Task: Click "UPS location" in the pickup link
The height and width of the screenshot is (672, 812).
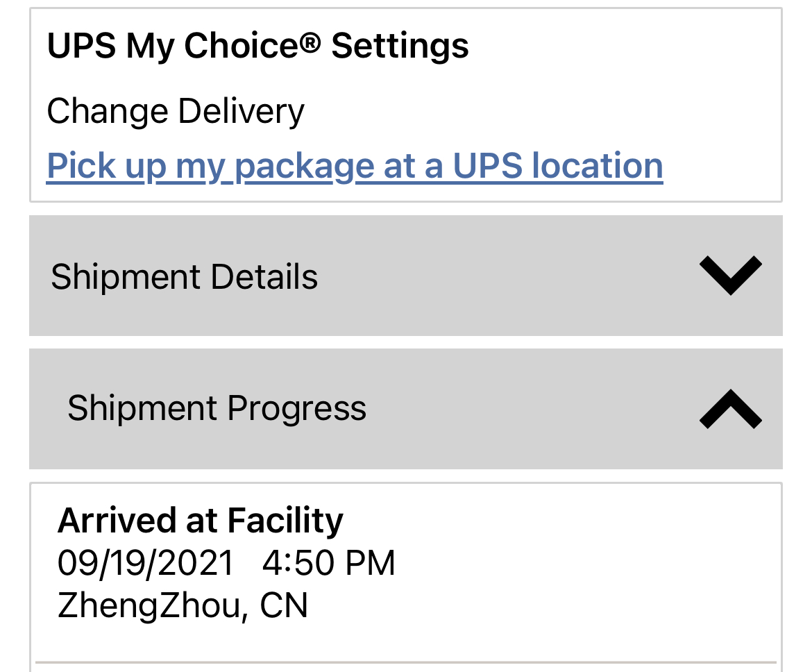Action: coord(557,166)
